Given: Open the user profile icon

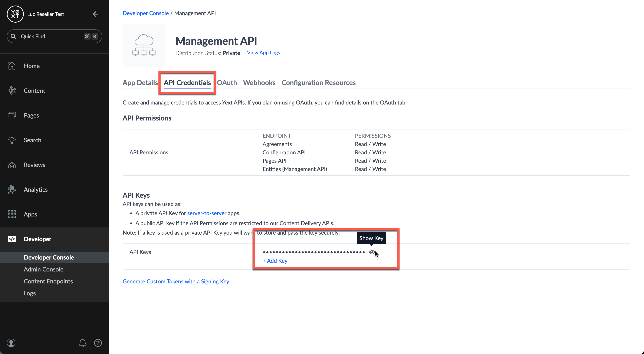Looking at the screenshot, I should point(11,343).
